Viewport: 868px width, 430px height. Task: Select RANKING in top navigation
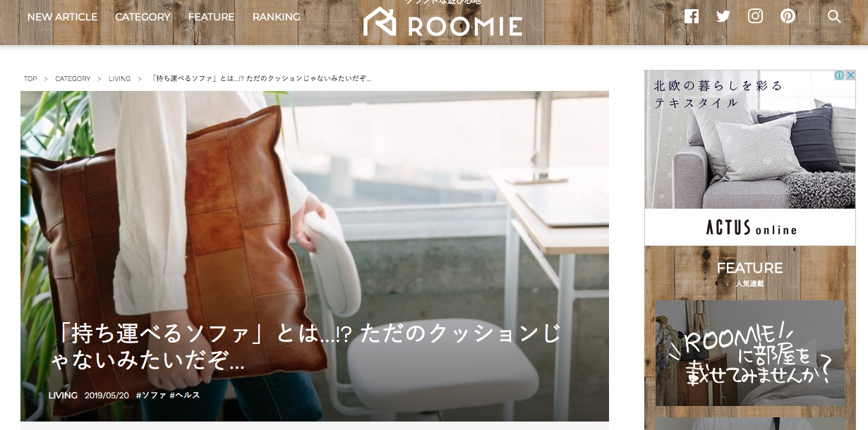pyautogui.click(x=276, y=17)
